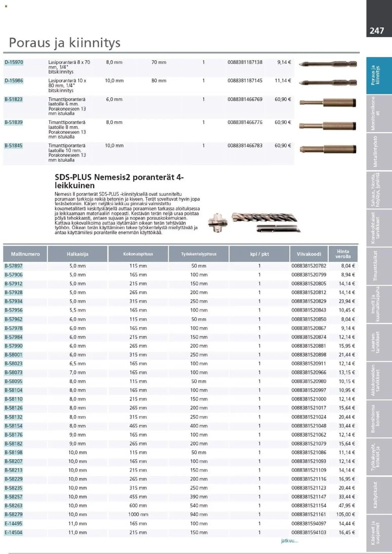Click the 940 mm working length value

[x=199, y=514]
